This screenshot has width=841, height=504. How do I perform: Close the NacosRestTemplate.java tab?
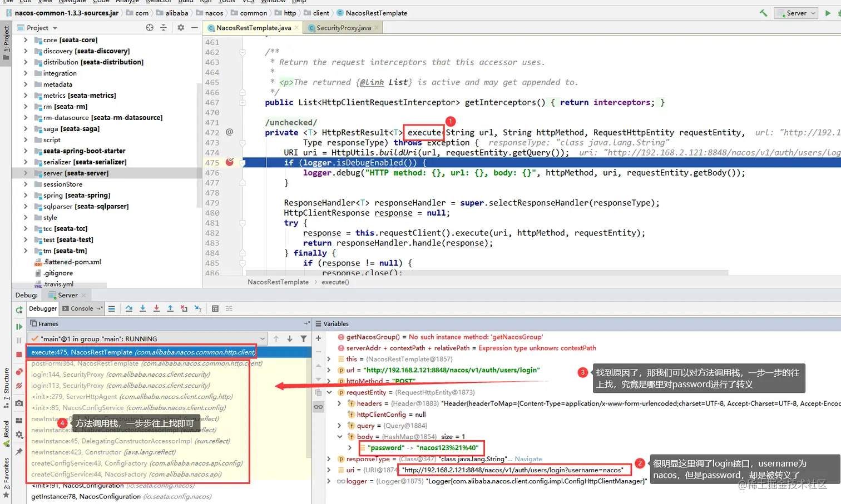(x=297, y=28)
